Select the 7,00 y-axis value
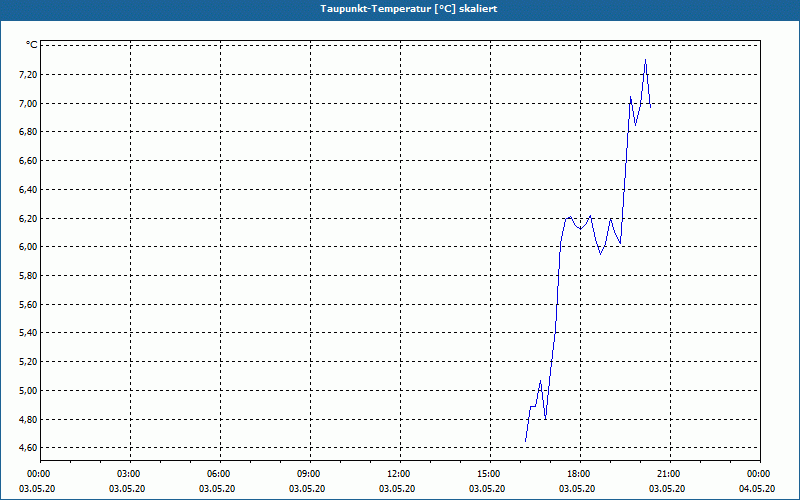This screenshot has width=800, height=500. [x=29, y=104]
